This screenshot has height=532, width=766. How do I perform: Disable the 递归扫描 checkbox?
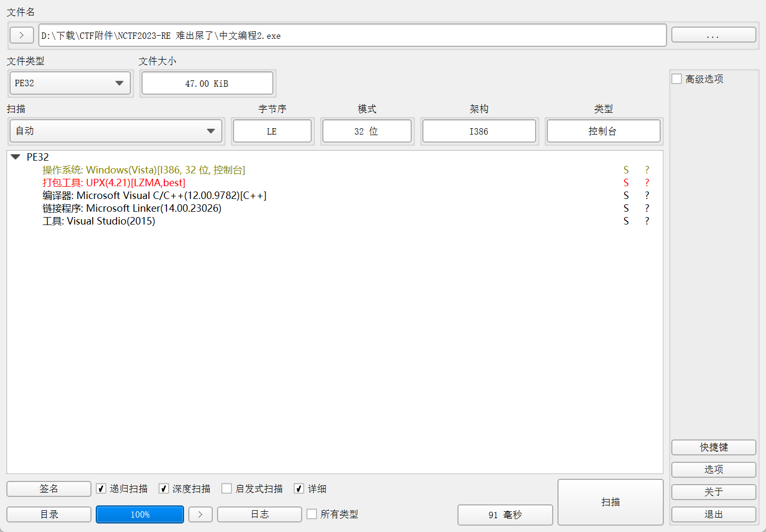pyautogui.click(x=101, y=488)
